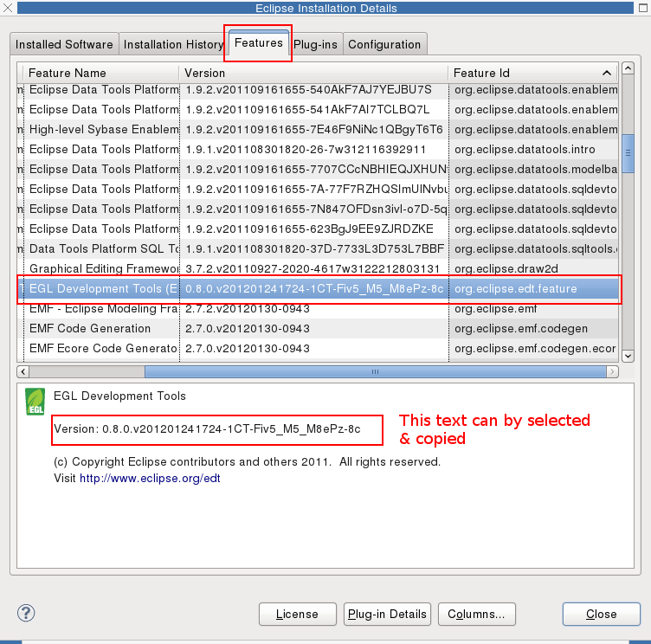The width and height of the screenshot is (651, 644).
Task: Click feature id org.eclipse.datatools.intro
Action: coord(525,150)
